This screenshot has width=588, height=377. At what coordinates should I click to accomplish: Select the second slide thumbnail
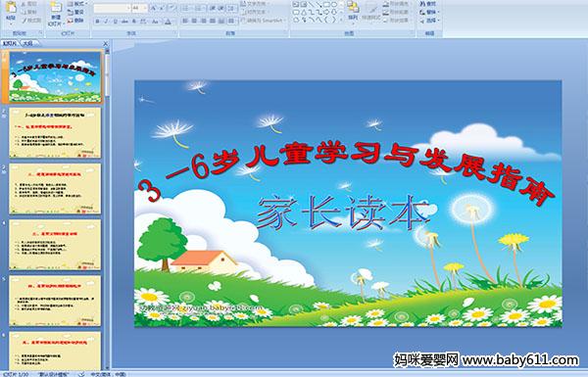[55, 132]
